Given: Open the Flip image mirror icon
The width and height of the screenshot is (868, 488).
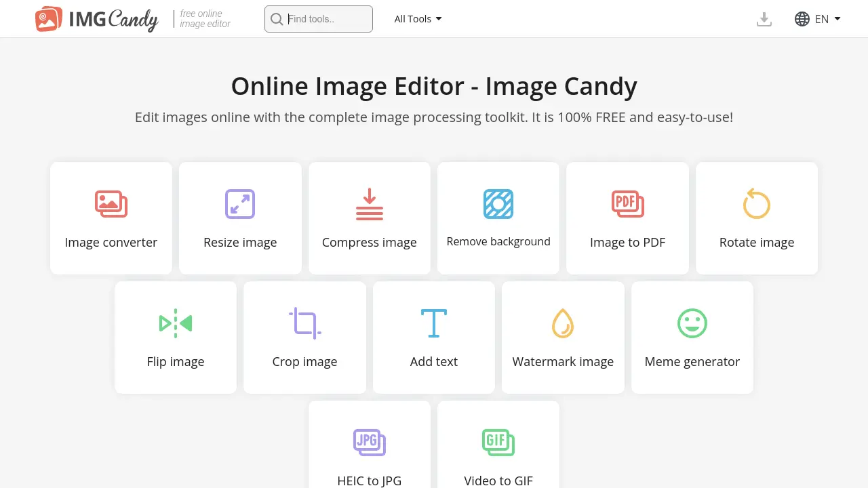Looking at the screenshot, I should click(x=176, y=323).
